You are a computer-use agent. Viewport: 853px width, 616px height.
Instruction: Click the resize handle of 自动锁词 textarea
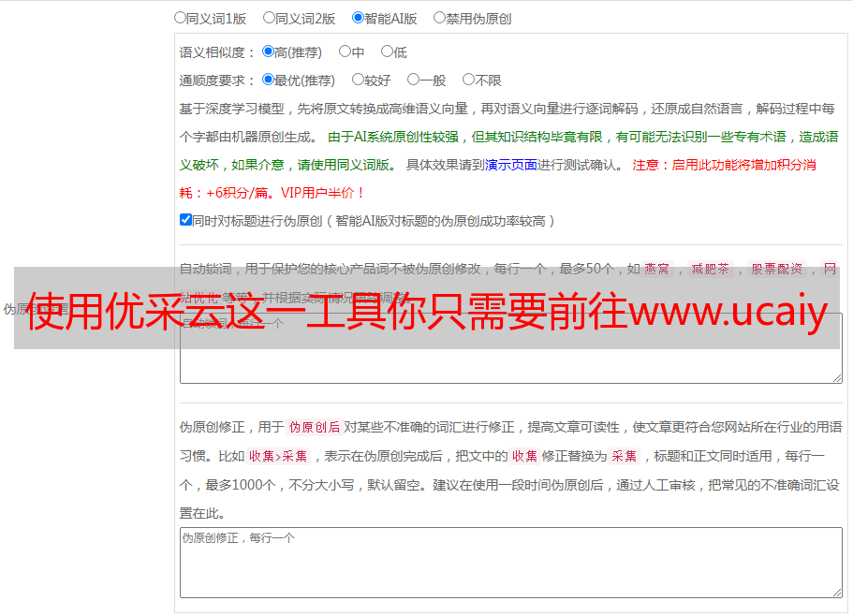pos(837,379)
